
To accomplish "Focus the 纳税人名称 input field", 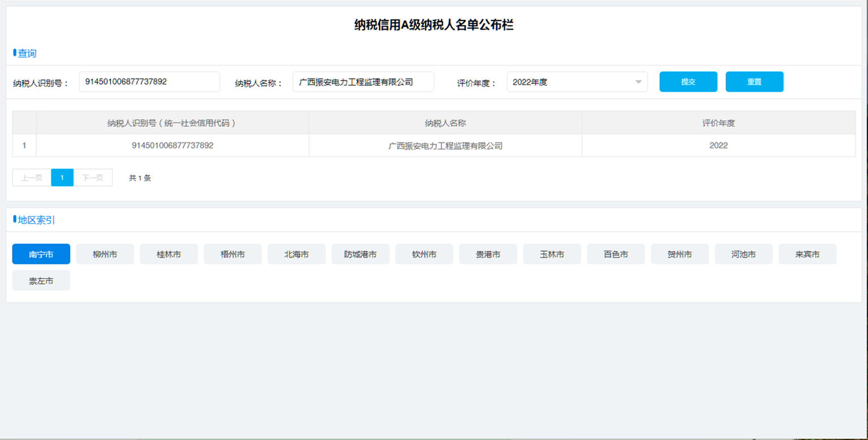I will click(363, 82).
